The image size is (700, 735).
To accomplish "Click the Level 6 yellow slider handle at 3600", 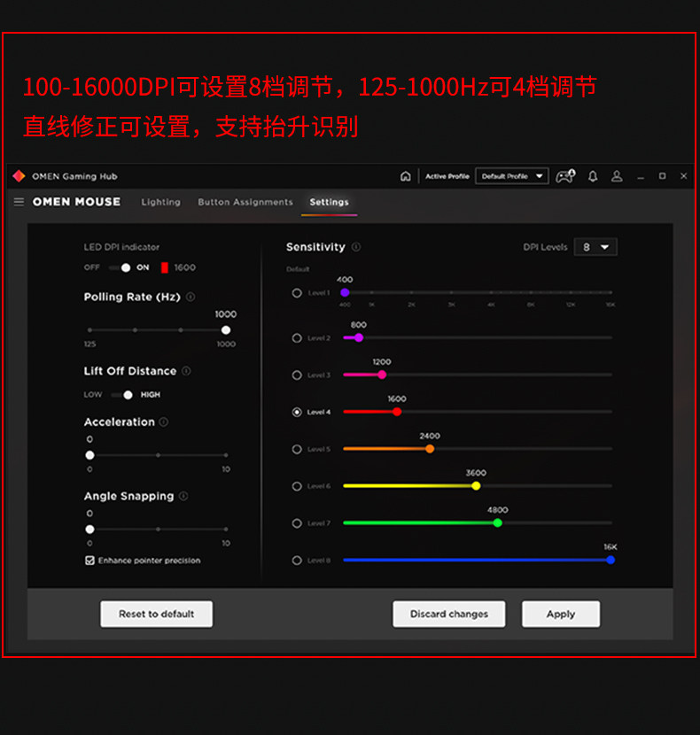I will point(476,485).
